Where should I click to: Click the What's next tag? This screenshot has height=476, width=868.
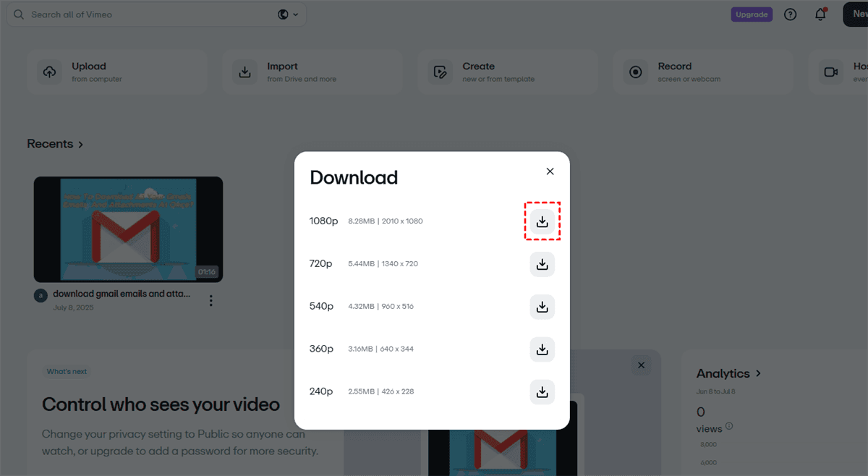click(x=67, y=372)
